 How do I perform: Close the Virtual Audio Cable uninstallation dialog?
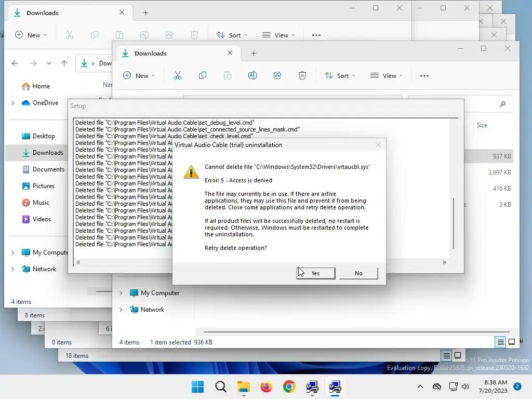(378, 145)
